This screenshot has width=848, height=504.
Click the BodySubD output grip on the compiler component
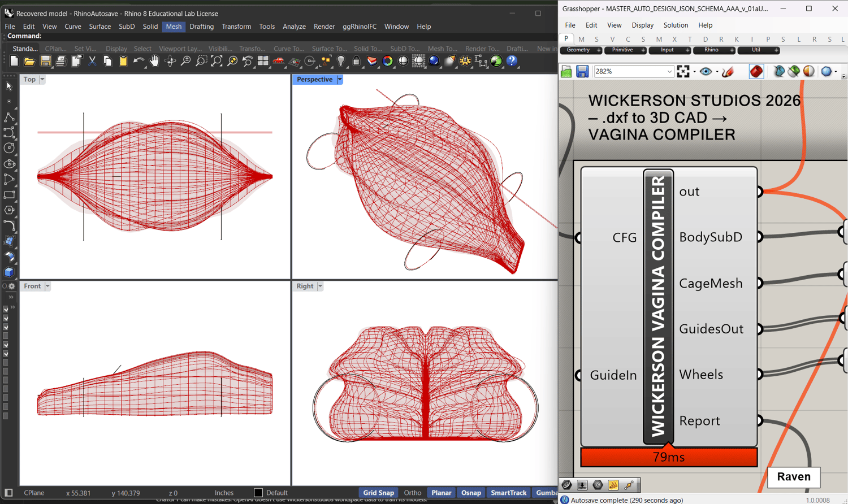(760, 237)
